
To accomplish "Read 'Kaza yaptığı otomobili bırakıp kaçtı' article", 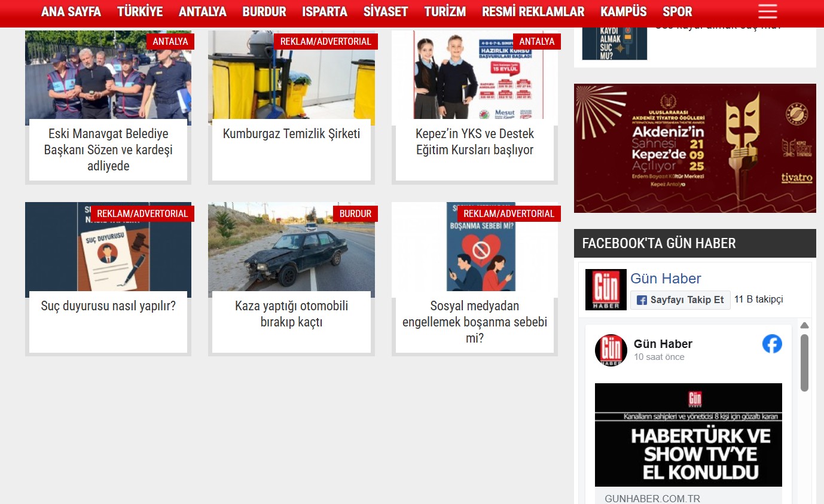I will coord(291,314).
